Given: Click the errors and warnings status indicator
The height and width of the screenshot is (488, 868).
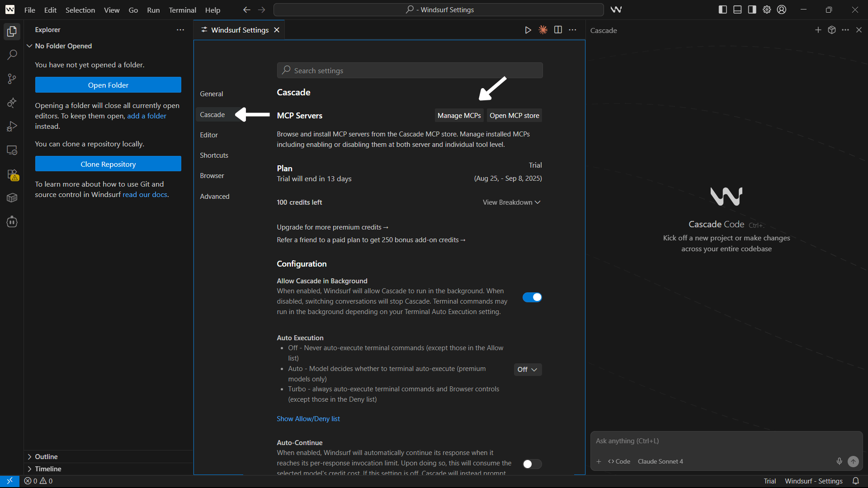Looking at the screenshot, I should pos(38,481).
